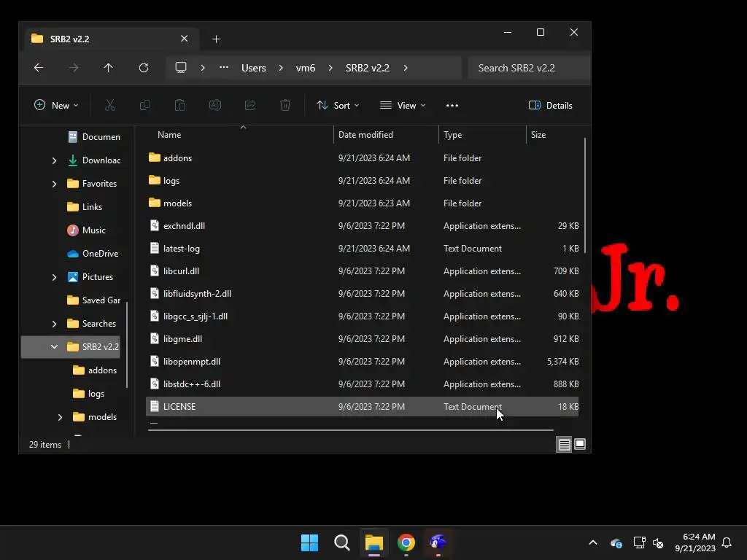Click Users in the address breadcrumb
The height and width of the screenshot is (560, 747).
[x=253, y=68]
